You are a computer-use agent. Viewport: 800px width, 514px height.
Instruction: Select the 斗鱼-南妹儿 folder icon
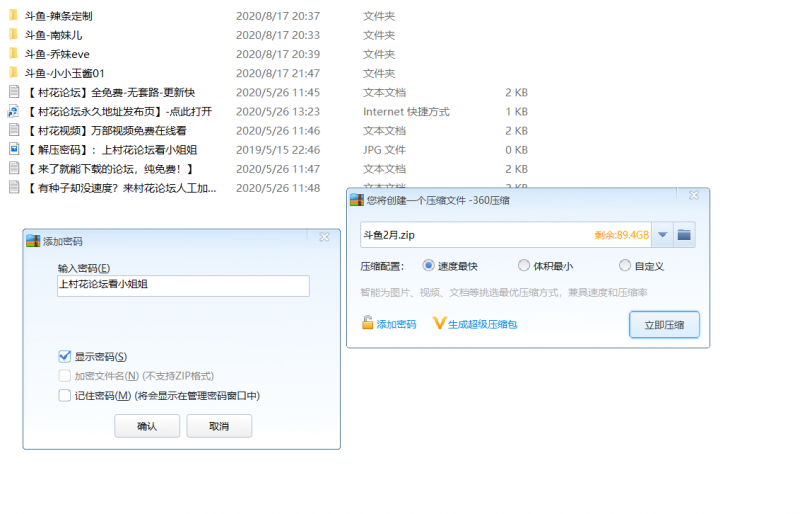pyautogui.click(x=13, y=35)
